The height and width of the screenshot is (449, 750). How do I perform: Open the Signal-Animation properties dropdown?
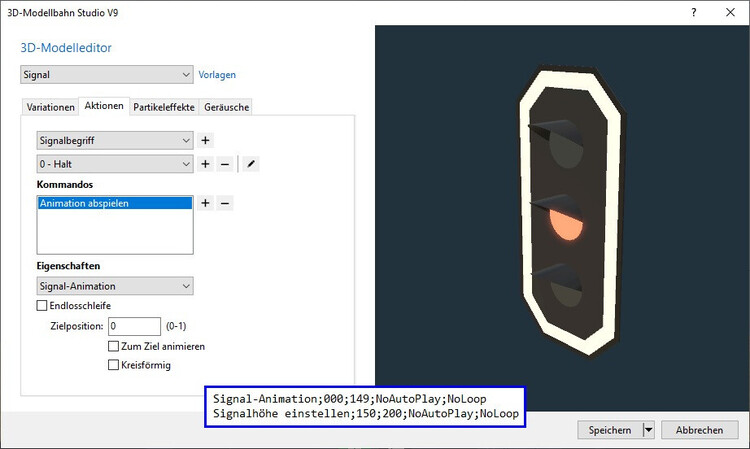(115, 287)
